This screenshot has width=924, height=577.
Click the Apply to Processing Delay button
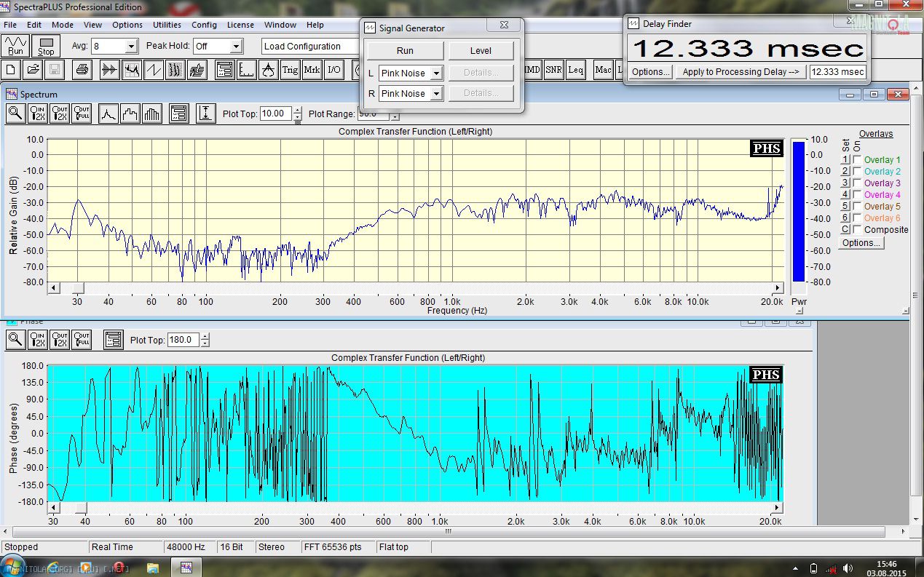tap(741, 72)
